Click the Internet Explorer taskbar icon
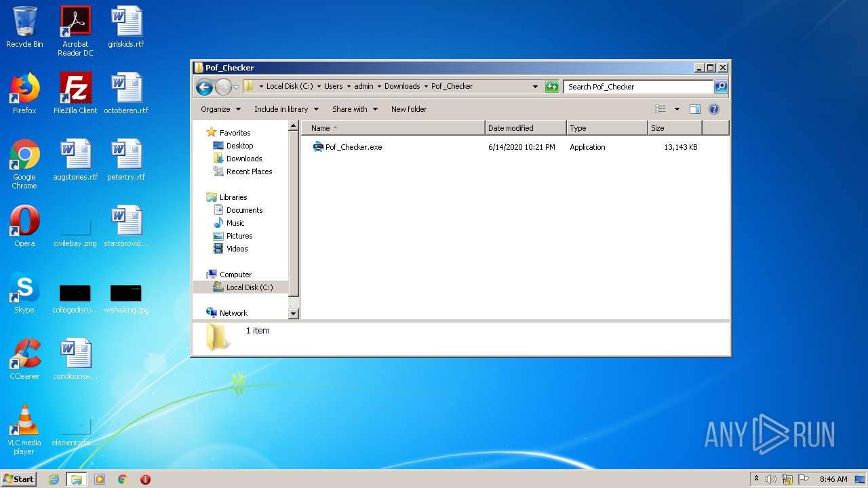 (54, 479)
